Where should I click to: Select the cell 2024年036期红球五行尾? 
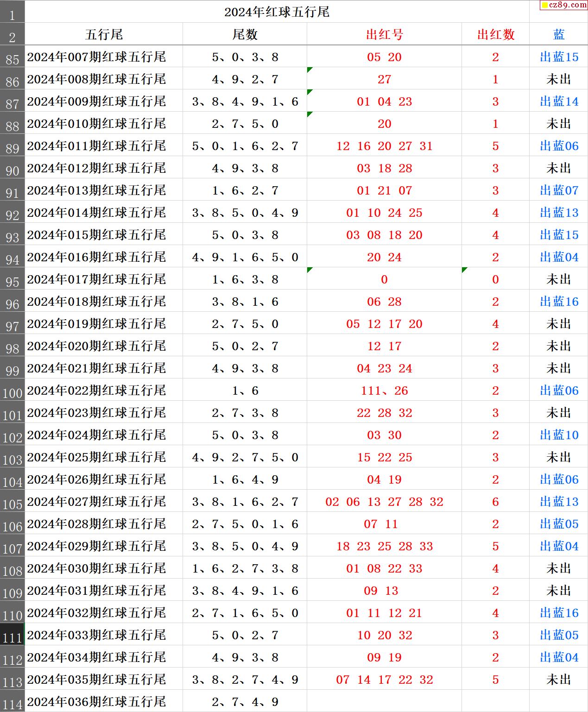pyautogui.click(x=96, y=702)
